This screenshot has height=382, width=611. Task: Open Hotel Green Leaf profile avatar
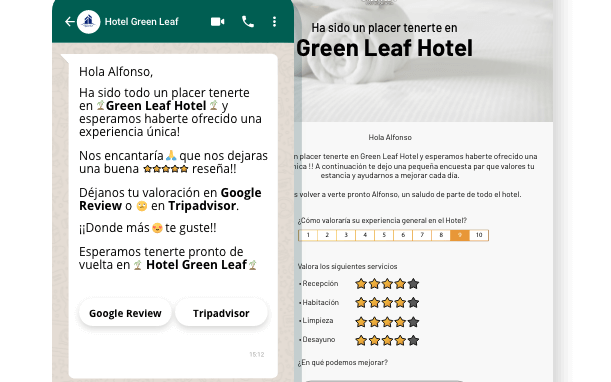(x=88, y=21)
